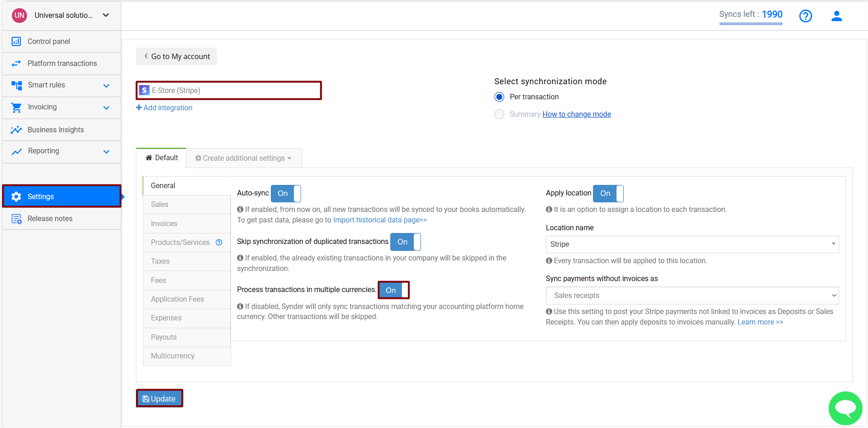The width and height of the screenshot is (868, 428).
Task: Click the user profile icon top right
Action: coord(836,16)
